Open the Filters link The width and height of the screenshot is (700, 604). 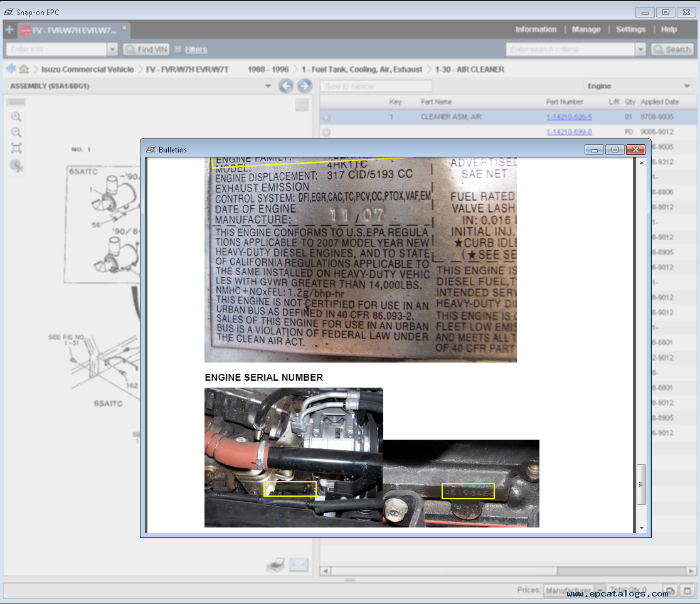[x=196, y=50]
